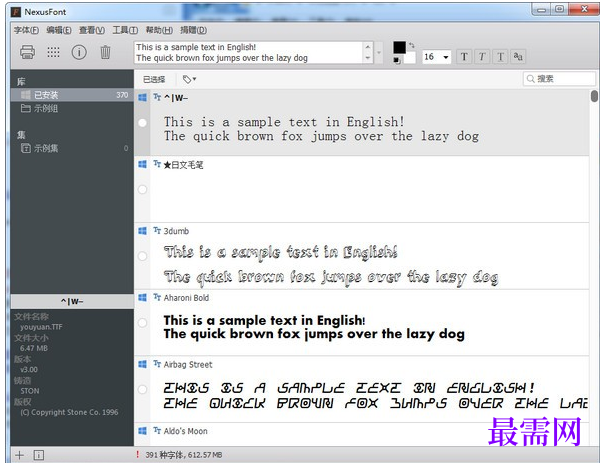Click TrueType icon next to 3dumb

[x=157, y=230]
